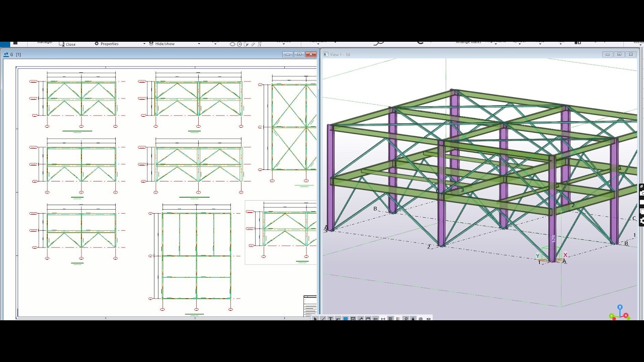The height and width of the screenshot is (362, 644).
Task: Minimize the View 1 - 3d window
Action: (607, 54)
